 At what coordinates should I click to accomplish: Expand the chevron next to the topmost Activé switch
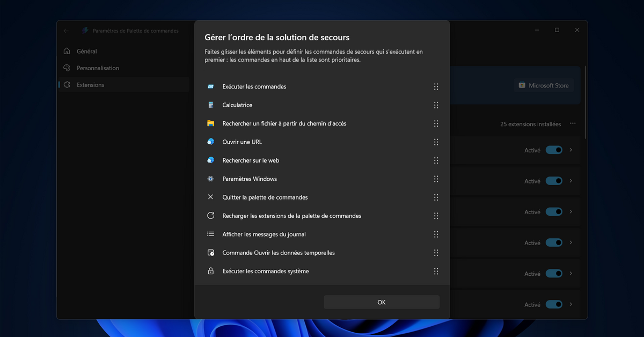[x=571, y=150]
